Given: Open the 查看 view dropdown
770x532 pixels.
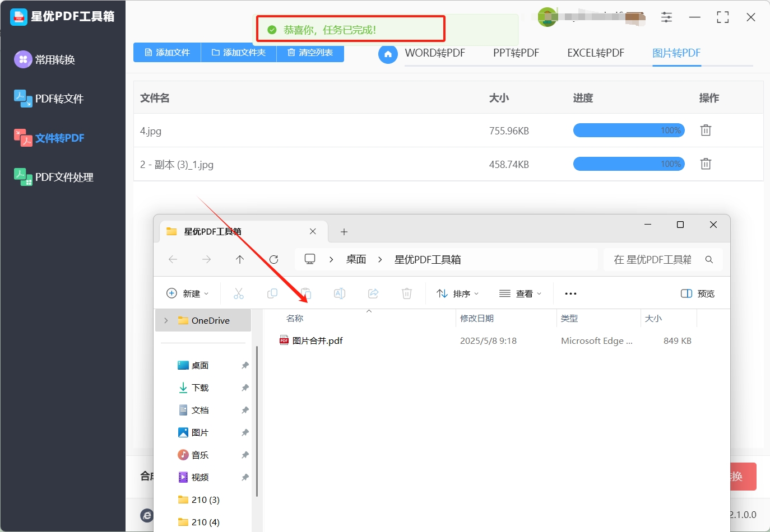Looking at the screenshot, I should point(521,293).
